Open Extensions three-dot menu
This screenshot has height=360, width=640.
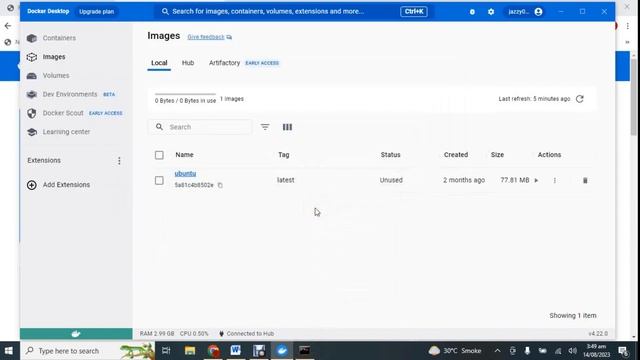(119, 161)
